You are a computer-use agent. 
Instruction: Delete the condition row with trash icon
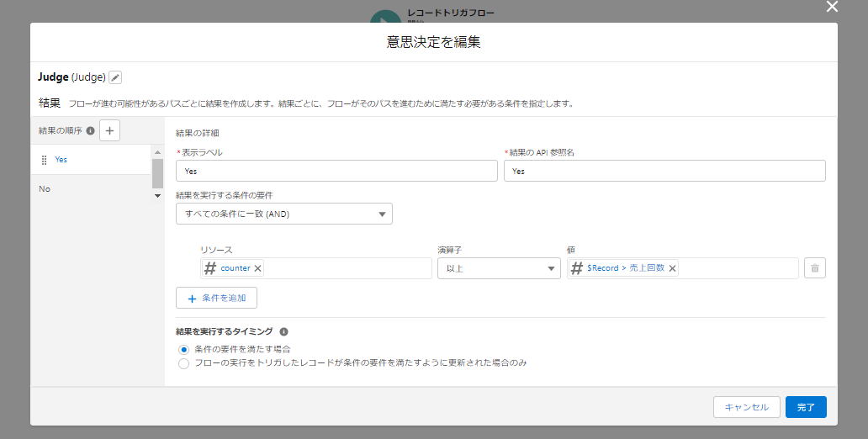815,268
